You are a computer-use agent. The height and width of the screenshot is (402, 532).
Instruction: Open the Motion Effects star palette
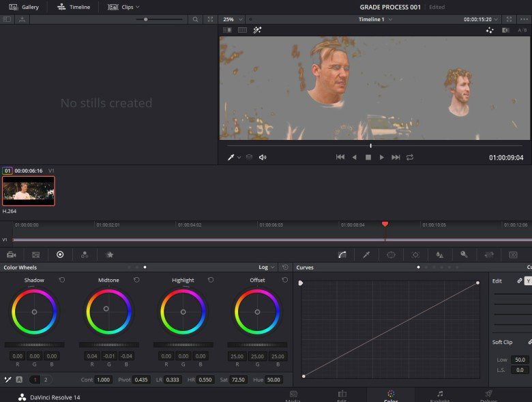(110, 255)
